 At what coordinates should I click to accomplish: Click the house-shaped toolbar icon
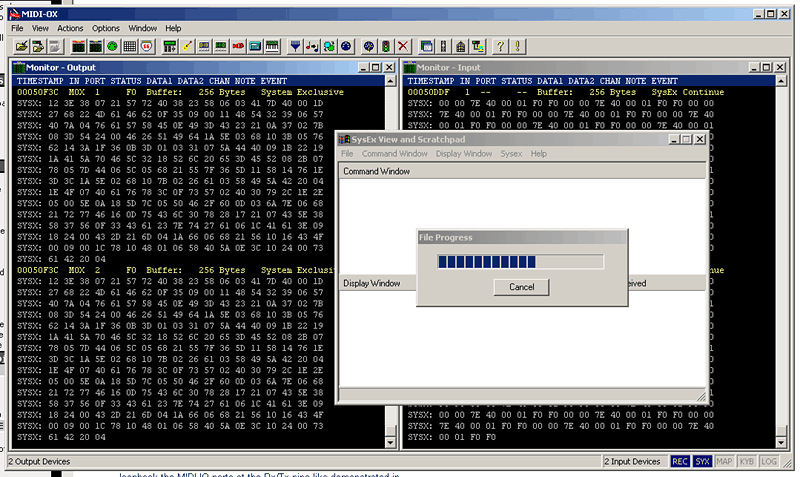(x=460, y=46)
